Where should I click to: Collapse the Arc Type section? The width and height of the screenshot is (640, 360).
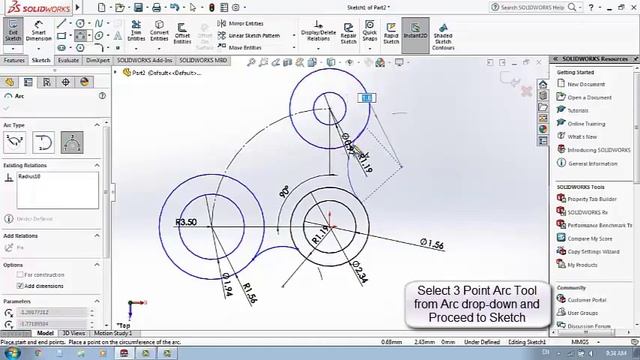coord(97,125)
